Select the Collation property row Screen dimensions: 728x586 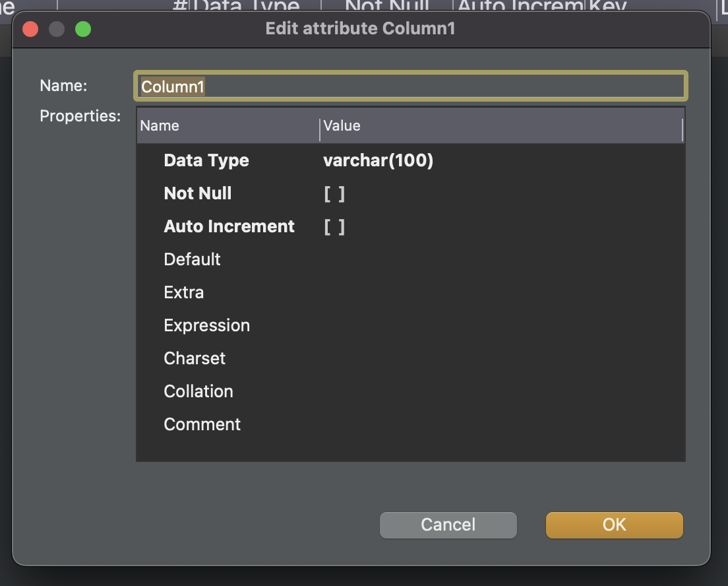pos(410,391)
